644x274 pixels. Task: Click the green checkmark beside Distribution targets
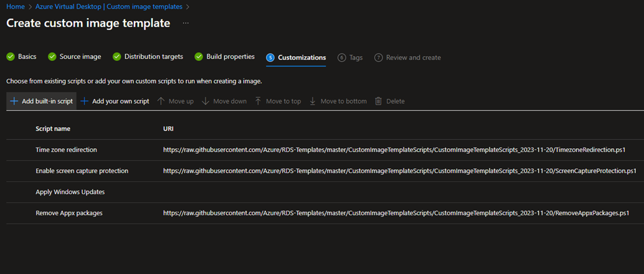point(117,57)
